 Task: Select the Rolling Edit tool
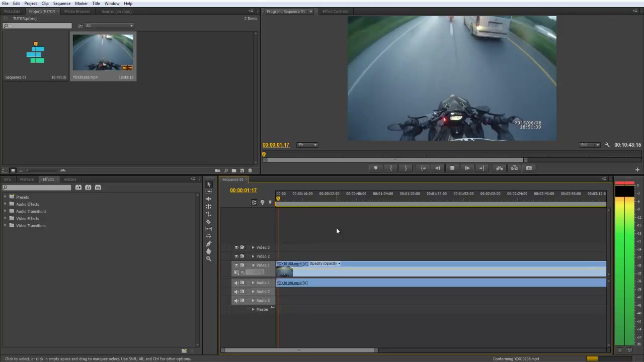209,207
